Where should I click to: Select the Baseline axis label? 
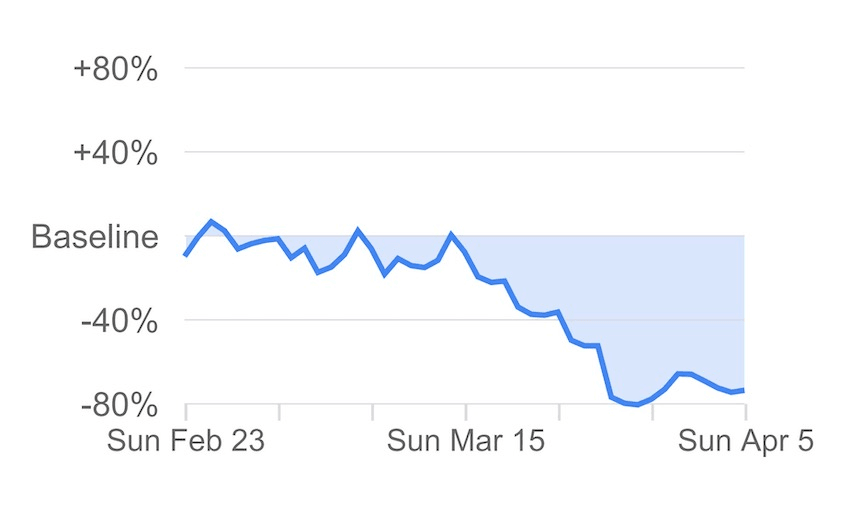click(95, 238)
